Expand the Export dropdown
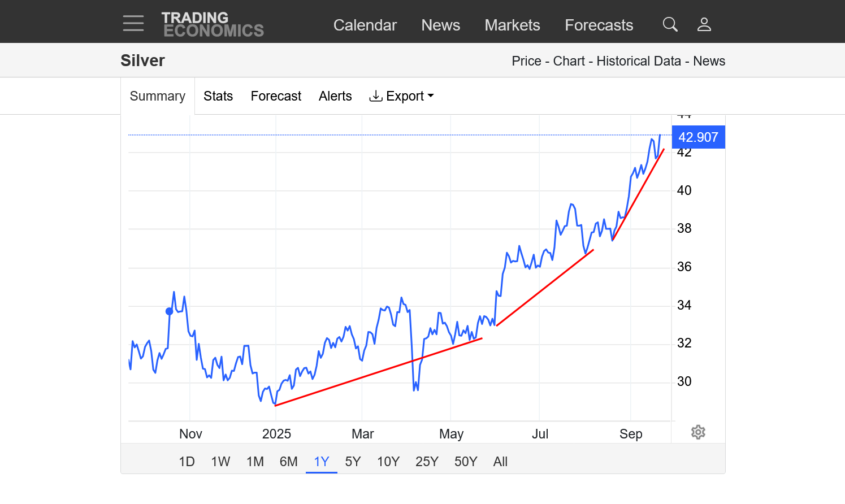Screen dimensions: 845x504 (401, 96)
